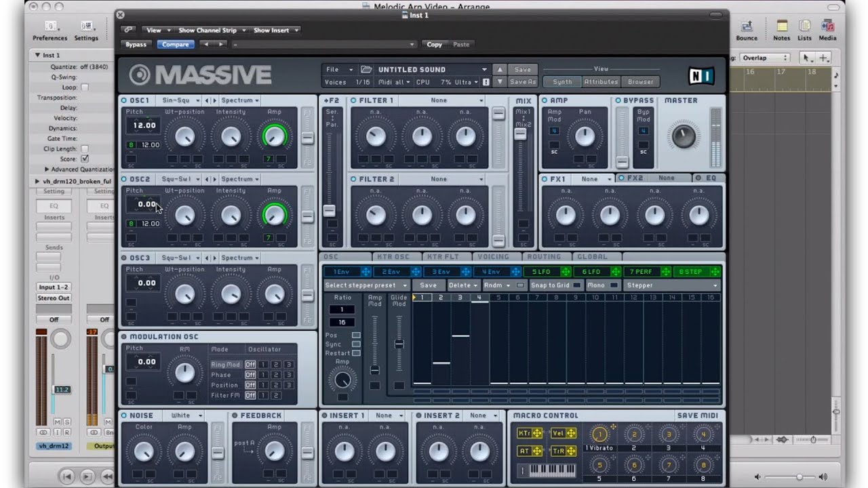Open the Stepper type dropdown

(672, 285)
